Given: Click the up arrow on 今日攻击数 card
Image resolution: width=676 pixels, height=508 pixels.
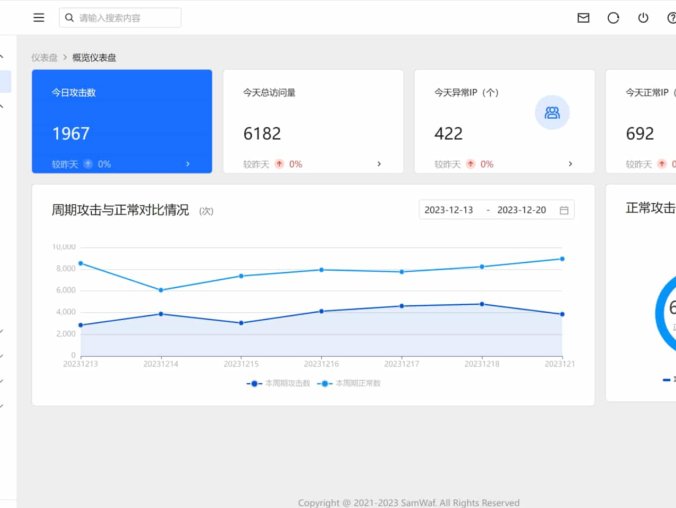Looking at the screenshot, I should click(x=88, y=164).
